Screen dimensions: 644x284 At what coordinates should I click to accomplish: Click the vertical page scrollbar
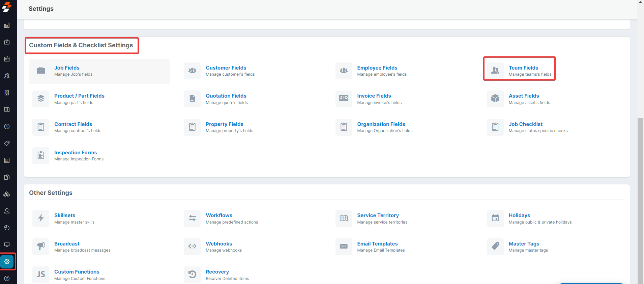click(640, 199)
